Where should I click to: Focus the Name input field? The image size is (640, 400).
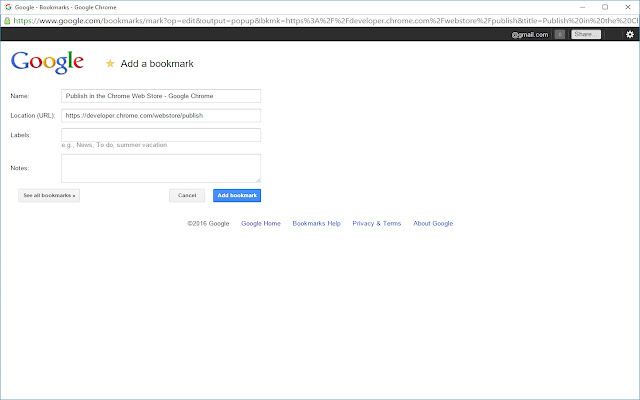(161, 96)
